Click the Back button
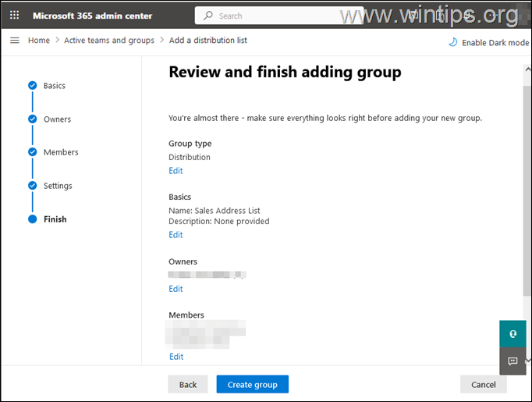Viewport: 532px width, 402px height. point(188,384)
